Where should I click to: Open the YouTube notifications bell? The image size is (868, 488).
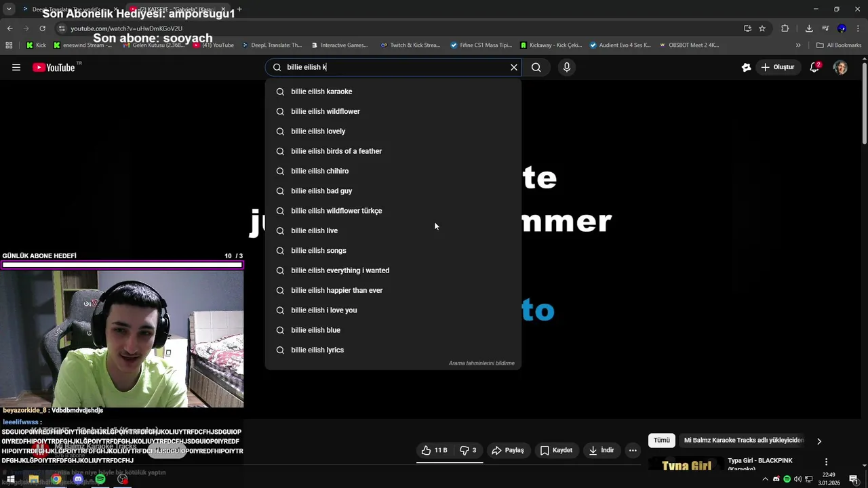[814, 67]
